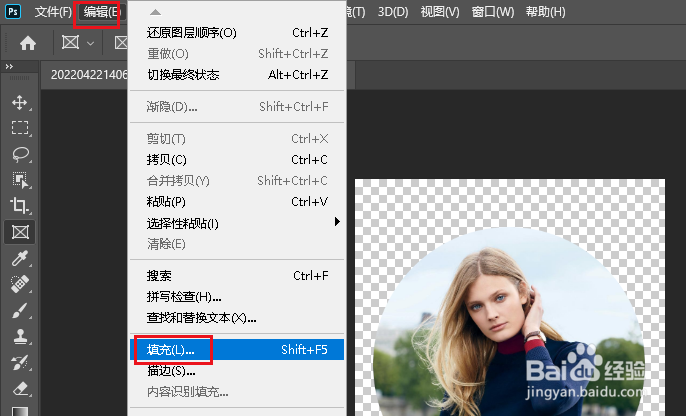Select the Move tool

click(20, 102)
